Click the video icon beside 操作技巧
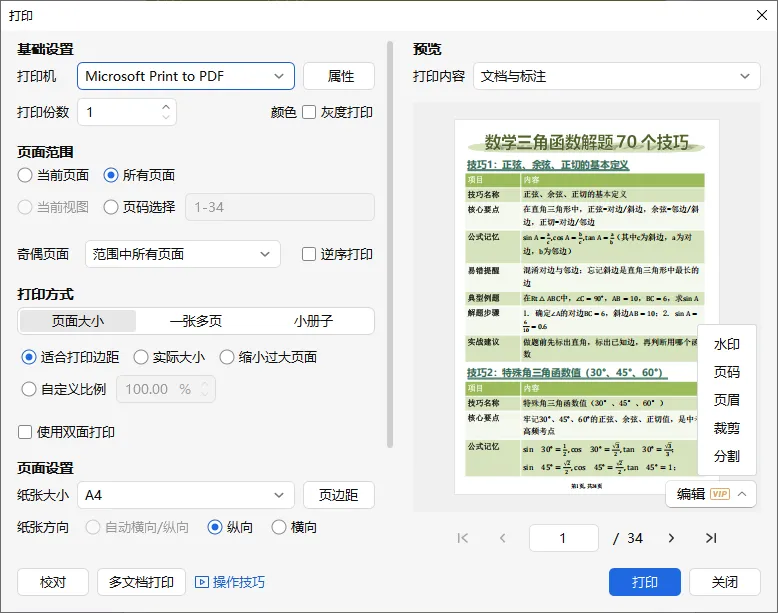 pos(202,582)
